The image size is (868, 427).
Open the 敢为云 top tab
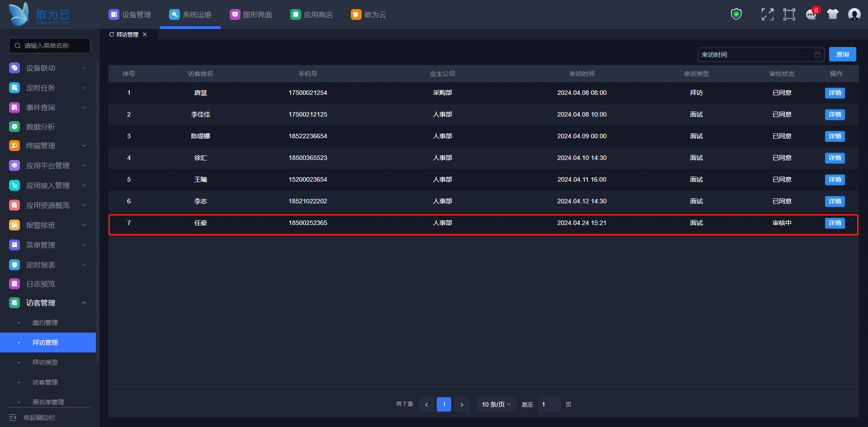368,14
